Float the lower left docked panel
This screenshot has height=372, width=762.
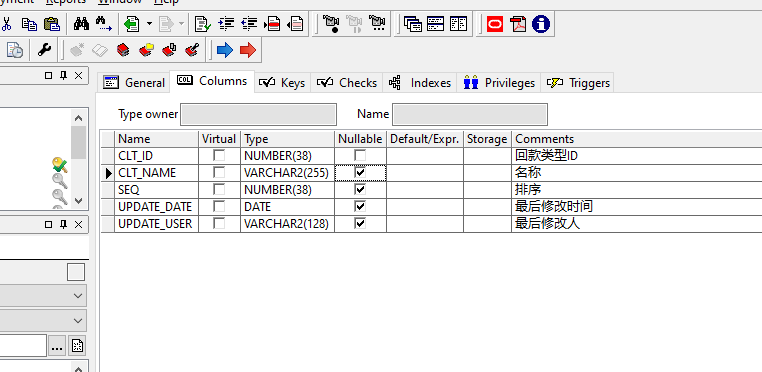point(48,225)
